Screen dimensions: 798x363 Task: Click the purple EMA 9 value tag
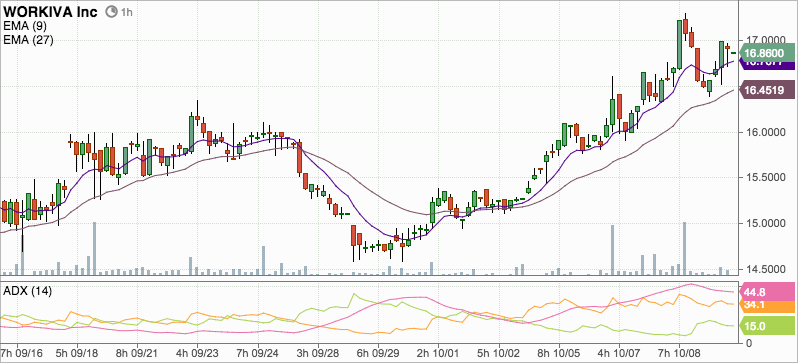[x=766, y=65]
